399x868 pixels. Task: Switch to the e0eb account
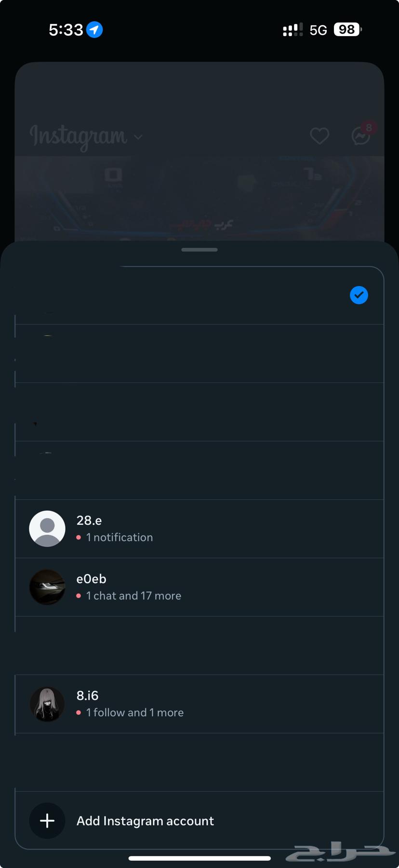[92, 579]
